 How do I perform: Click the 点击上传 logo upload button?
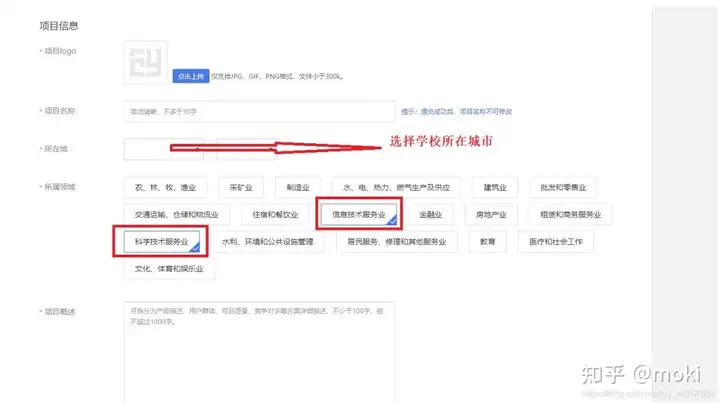pos(191,76)
